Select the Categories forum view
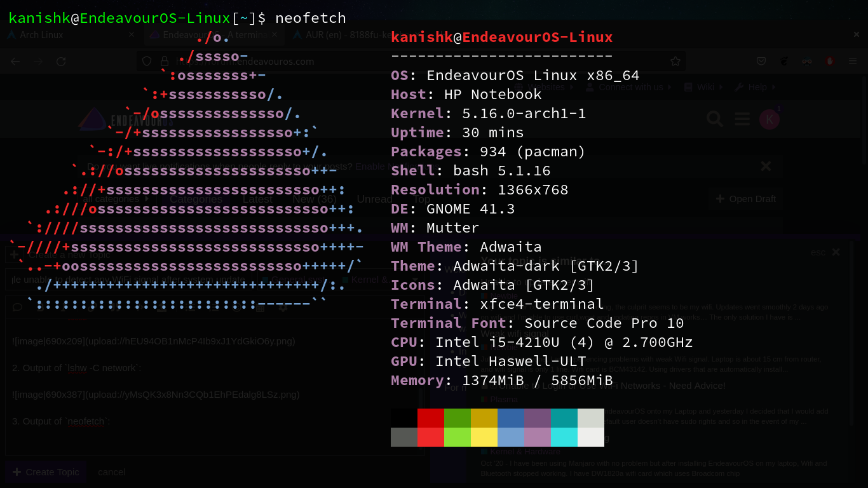The image size is (868, 488). pyautogui.click(x=196, y=199)
